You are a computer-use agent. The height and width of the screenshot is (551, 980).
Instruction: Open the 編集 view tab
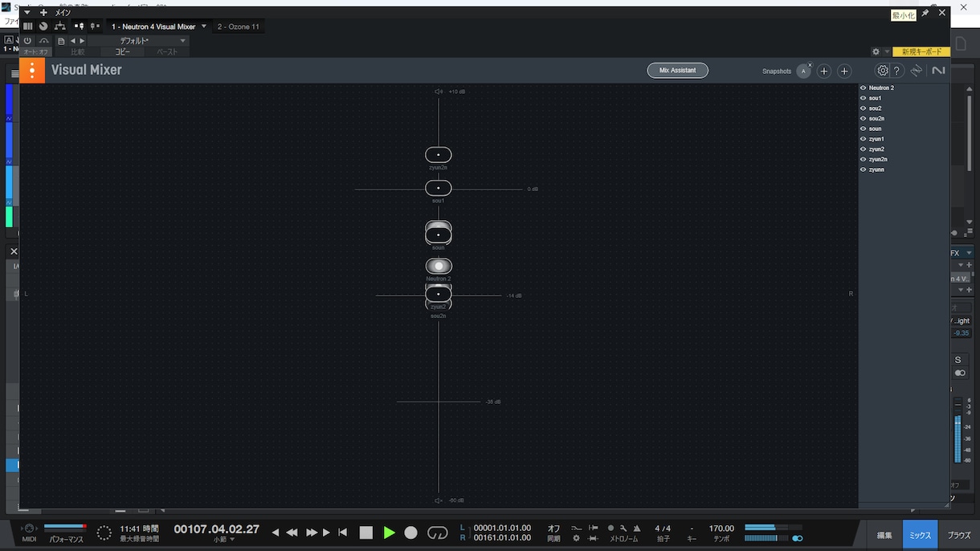[884, 535]
